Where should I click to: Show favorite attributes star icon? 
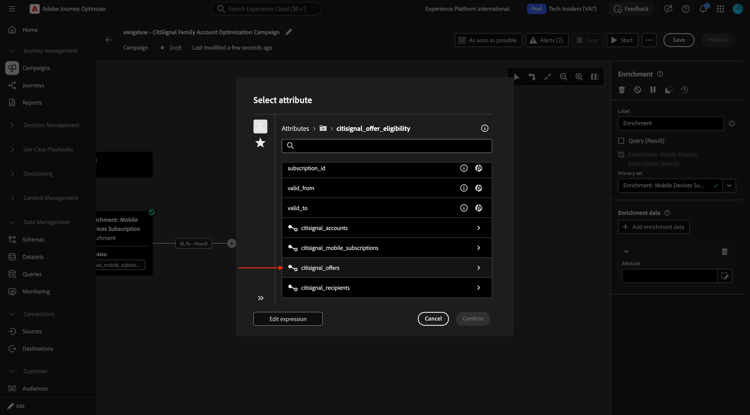click(260, 142)
